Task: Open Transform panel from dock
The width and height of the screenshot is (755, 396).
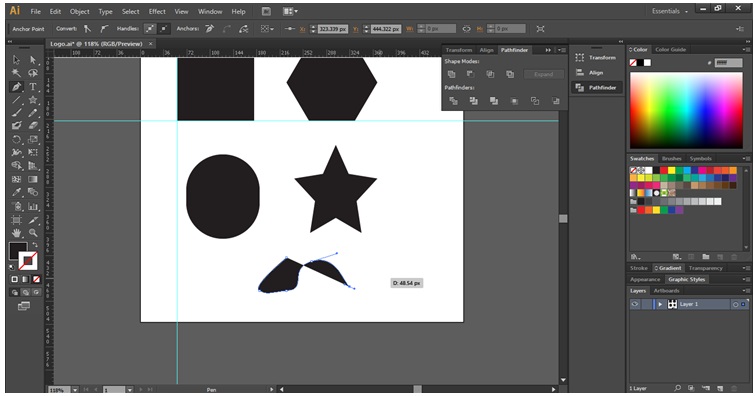Action: [596, 57]
